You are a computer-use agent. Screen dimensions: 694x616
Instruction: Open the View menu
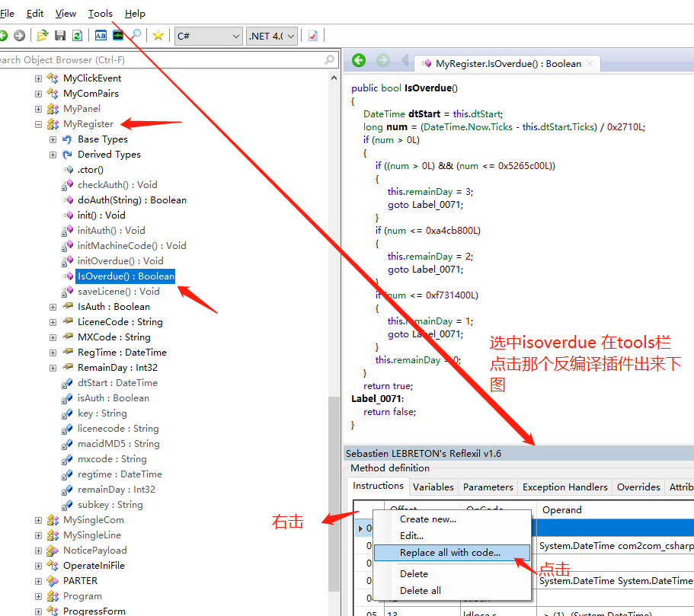point(66,14)
